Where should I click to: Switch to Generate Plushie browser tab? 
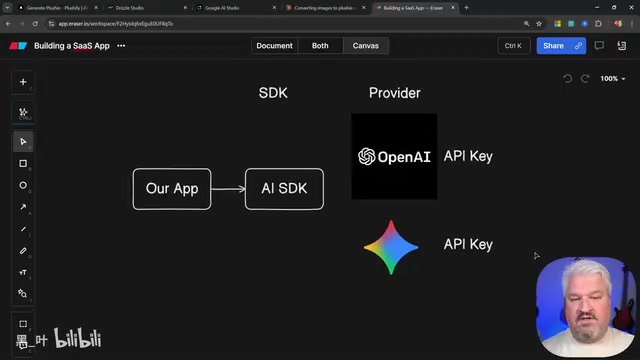coord(56,8)
